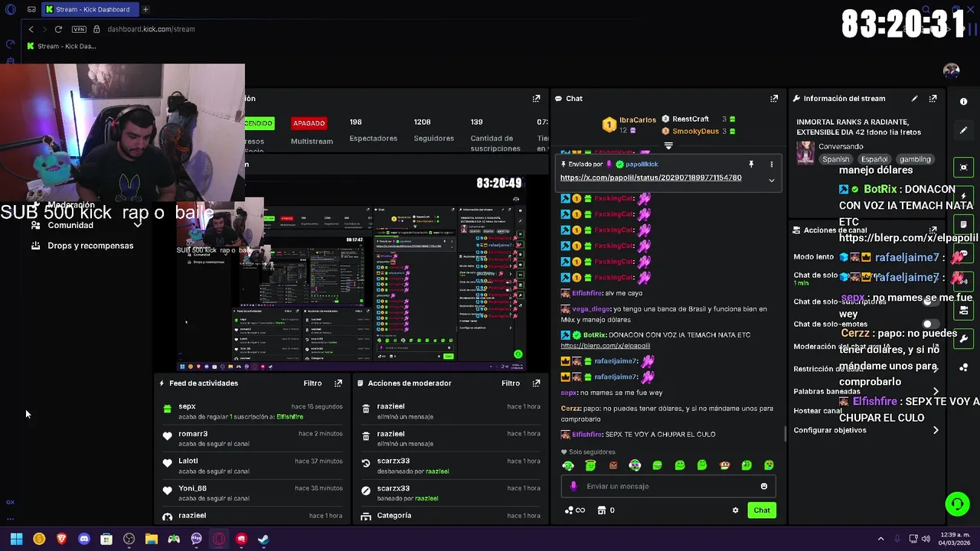Toggle the screen capture widget icon in sidebar
This screenshot has width=980, height=551.
[x=963, y=168]
